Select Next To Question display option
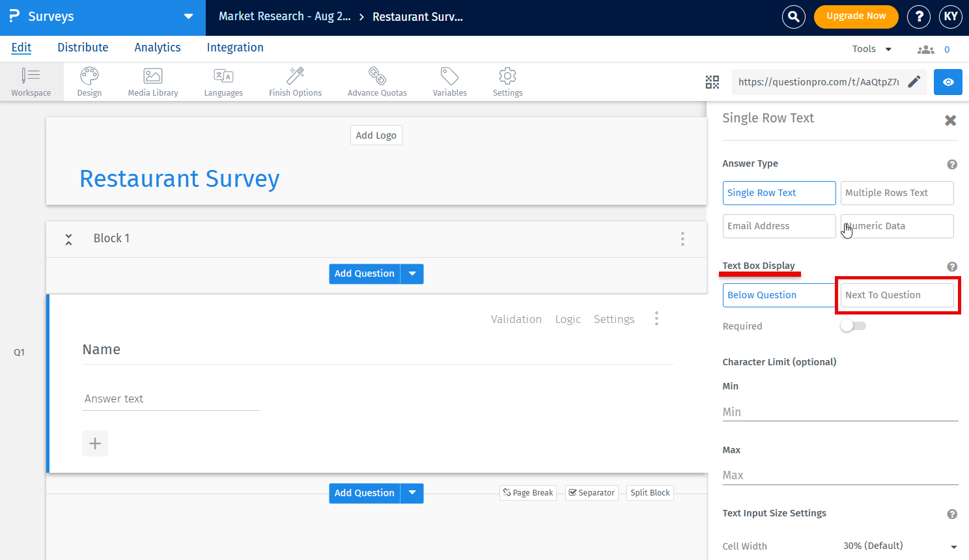 [x=897, y=295]
